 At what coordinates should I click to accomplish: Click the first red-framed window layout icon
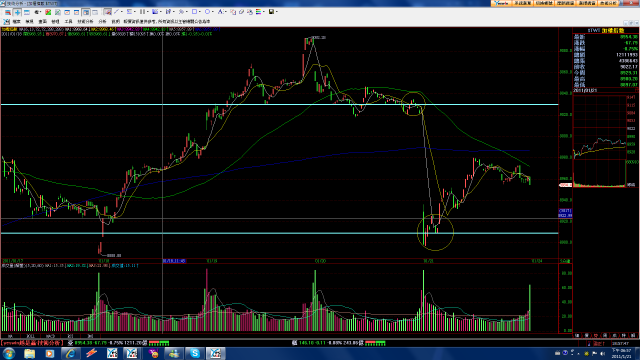point(67,12)
